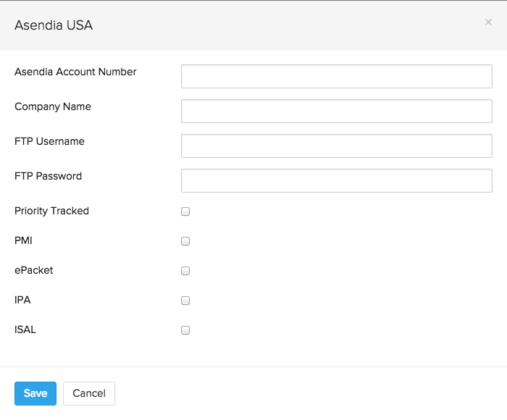Cancel the Asendia USA setup
The height and width of the screenshot is (420, 507).
[89, 393]
